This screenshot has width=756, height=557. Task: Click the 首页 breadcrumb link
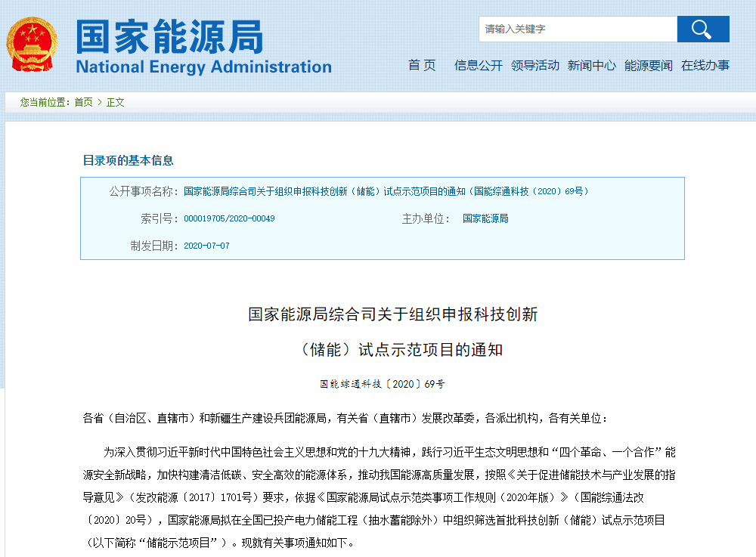click(82, 102)
